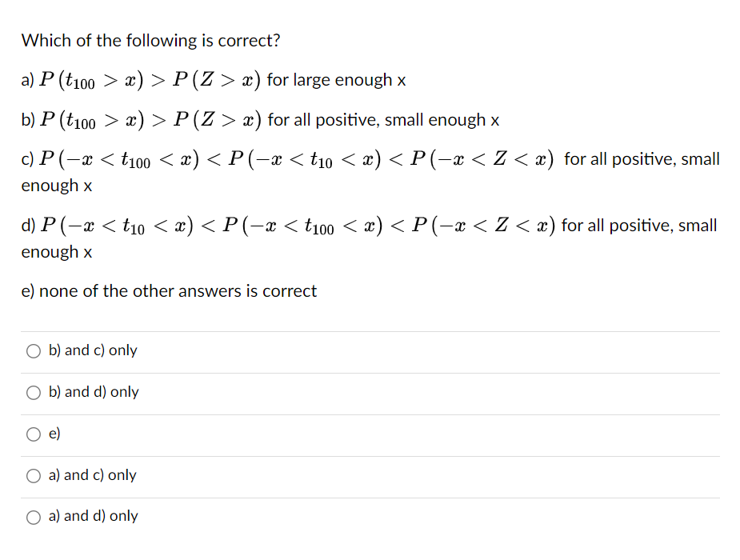Click the first answer row in the list

[x=370, y=350]
